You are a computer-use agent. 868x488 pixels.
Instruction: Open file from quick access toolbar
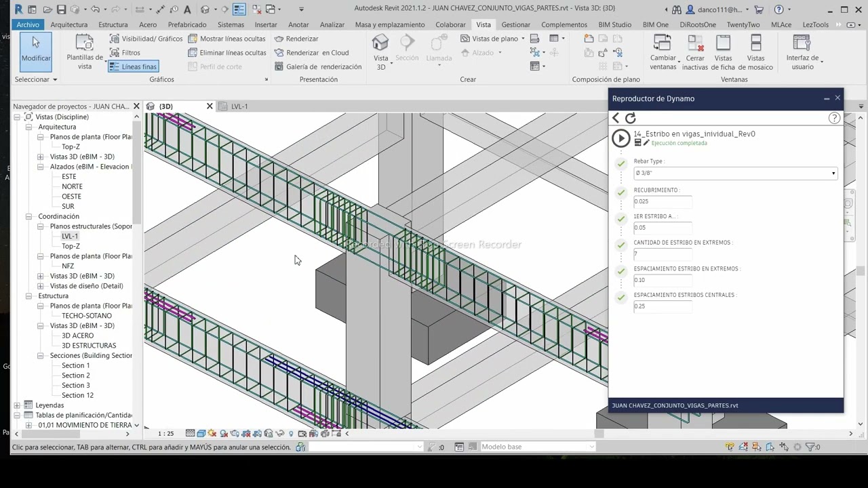point(47,9)
